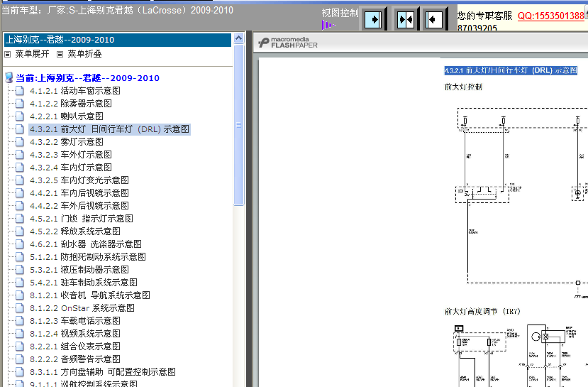The height and width of the screenshot is (387, 588).
Task: Click the highlighted document title 4.3.2.1 前大灯
Action: click(x=511, y=70)
